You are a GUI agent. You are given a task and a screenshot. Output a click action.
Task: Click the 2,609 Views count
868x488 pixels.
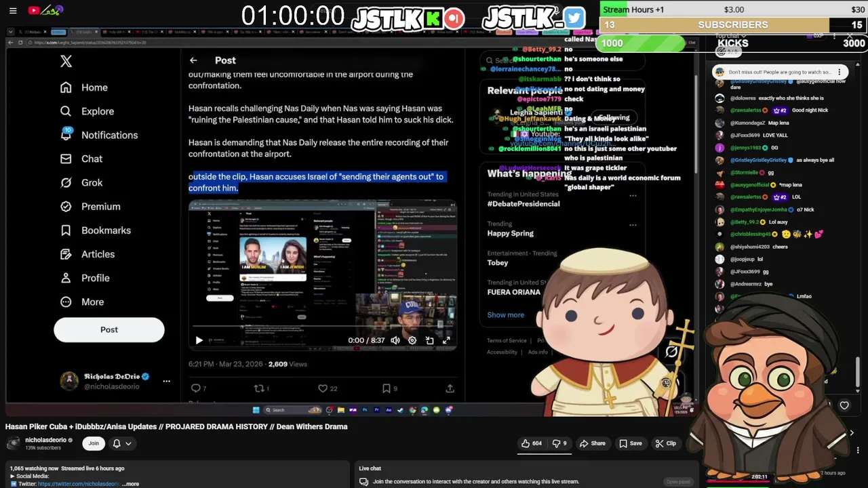pyautogui.click(x=288, y=364)
